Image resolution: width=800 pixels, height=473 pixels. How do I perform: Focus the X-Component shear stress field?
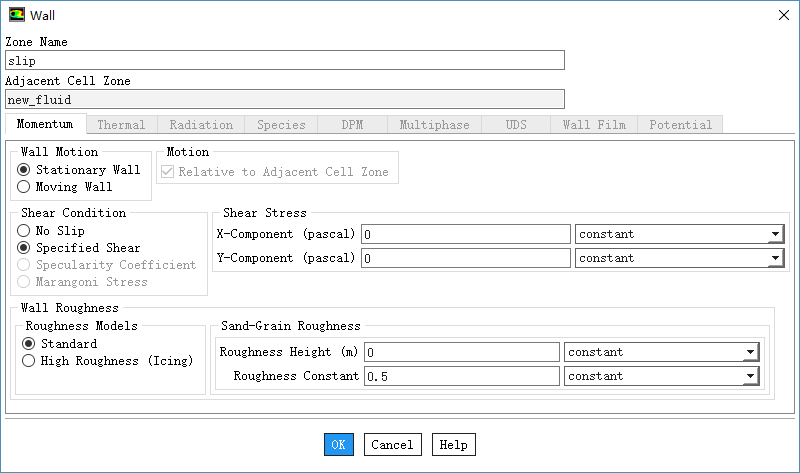coord(465,234)
